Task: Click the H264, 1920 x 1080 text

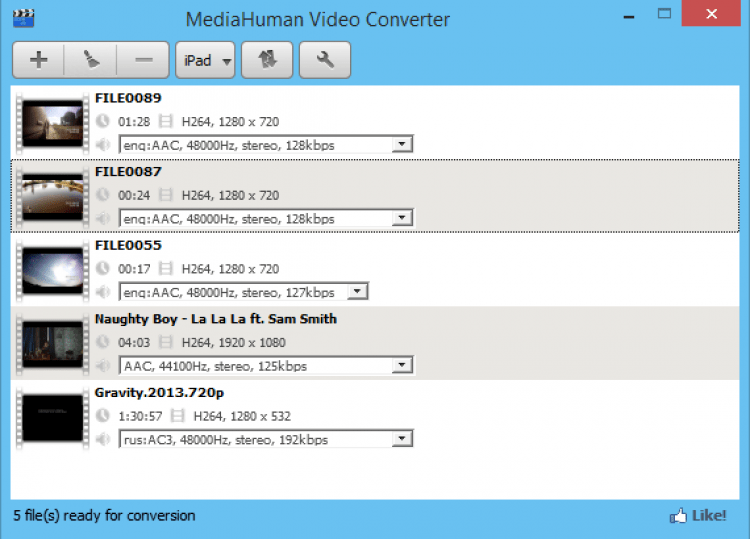Action: point(234,342)
